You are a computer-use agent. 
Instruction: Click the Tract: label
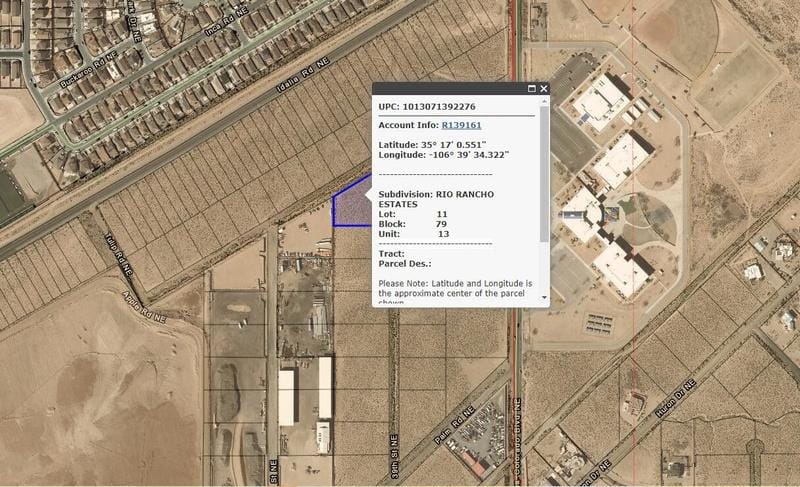click(x=391, y=254)
